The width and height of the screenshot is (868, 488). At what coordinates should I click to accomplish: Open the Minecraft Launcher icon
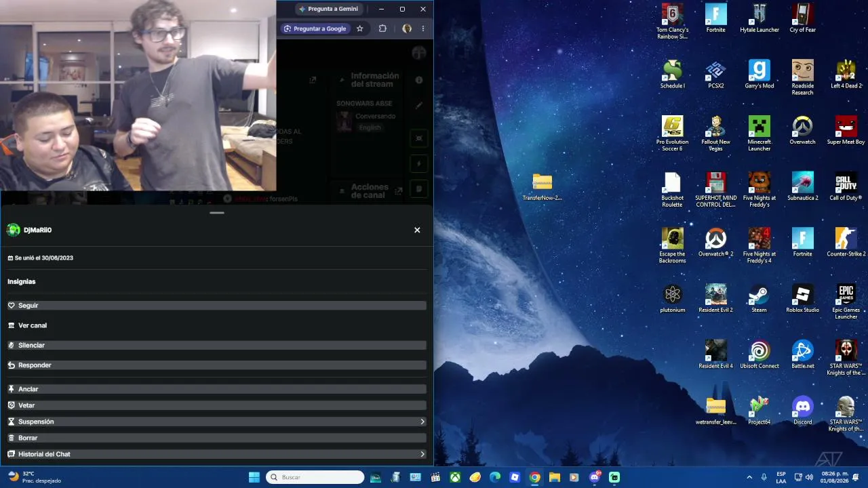759,134
